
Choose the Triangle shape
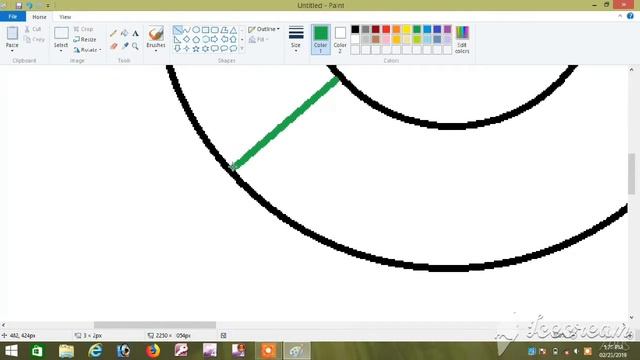pos(233,30)
